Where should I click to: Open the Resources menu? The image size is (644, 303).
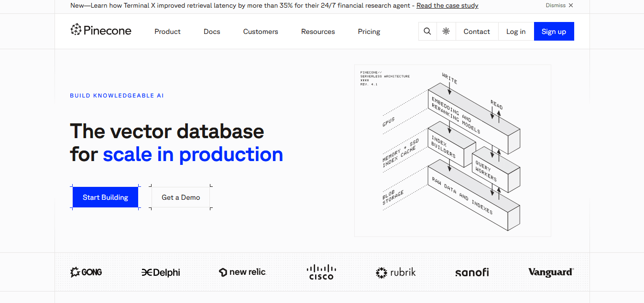point(318,32)
